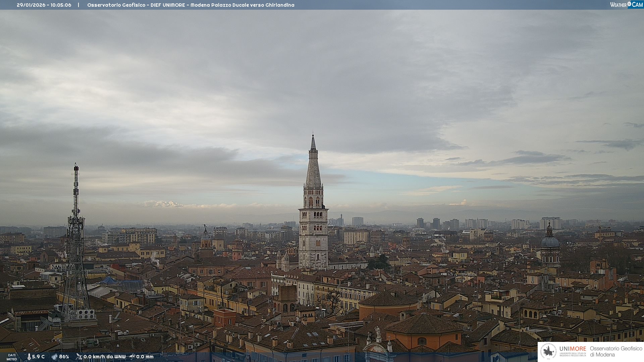Click the thermometer temperature icon
The image size is (644, 362).
click(x=29, y=357)
